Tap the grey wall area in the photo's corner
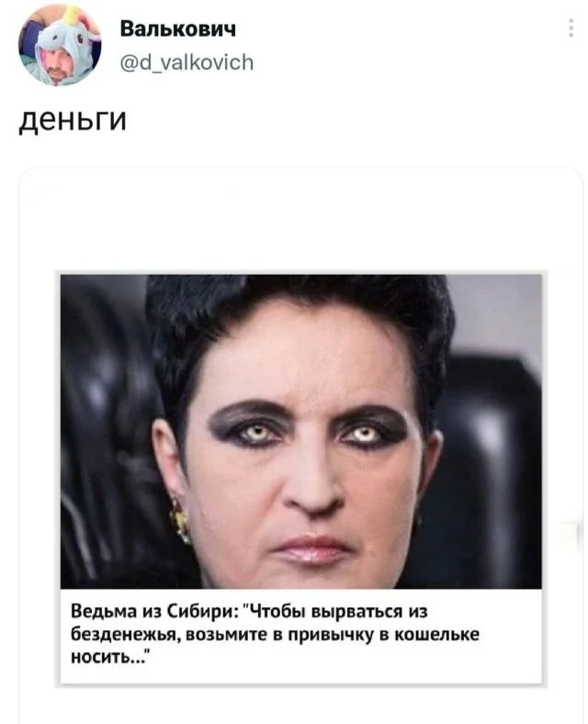Viewport: 588px width, 724px height. [496, 314]
